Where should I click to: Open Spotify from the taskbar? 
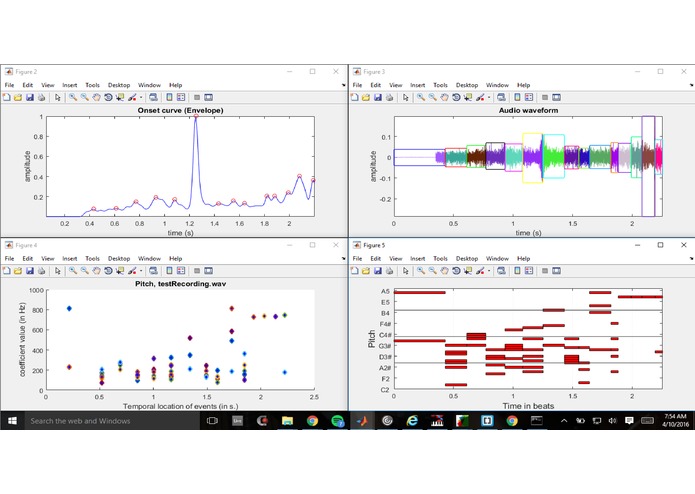[x=338, y=420]
